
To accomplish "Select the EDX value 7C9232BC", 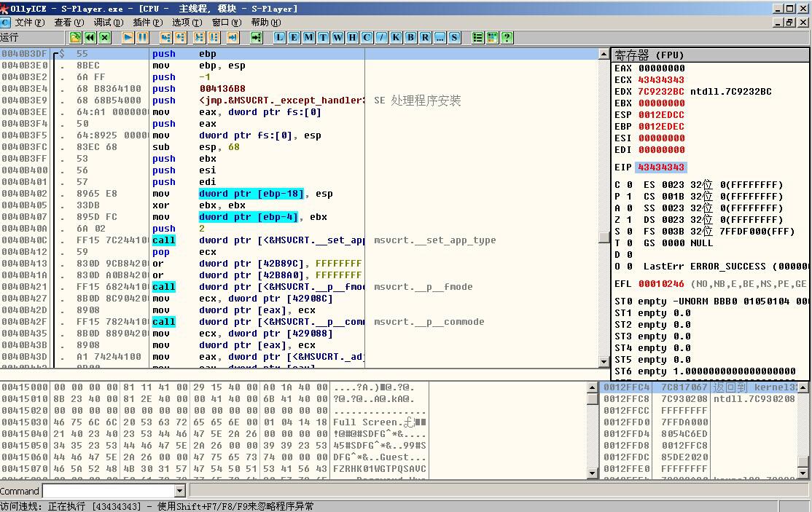I will [x=661, y=92].
